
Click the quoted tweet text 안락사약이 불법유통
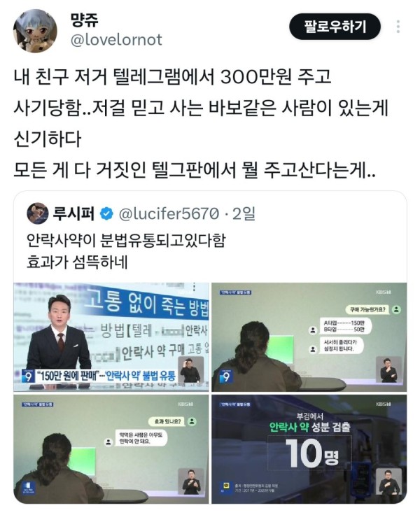[126, 241]
